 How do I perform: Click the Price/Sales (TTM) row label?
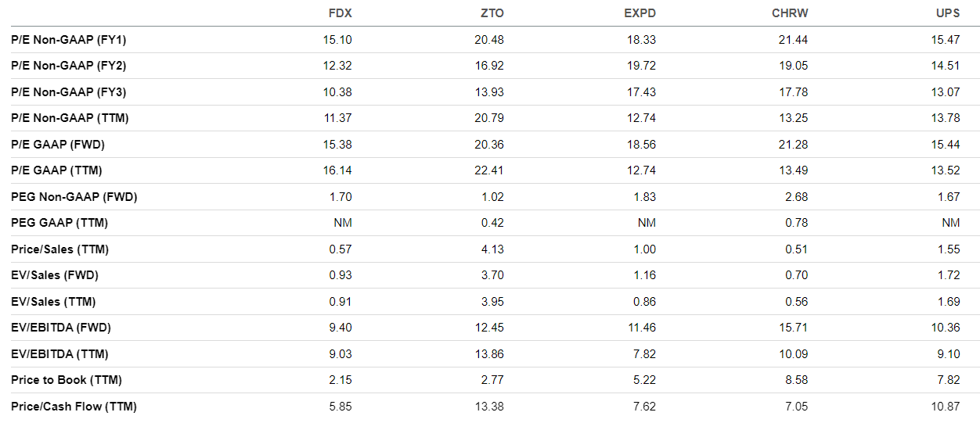click(59, 249)
